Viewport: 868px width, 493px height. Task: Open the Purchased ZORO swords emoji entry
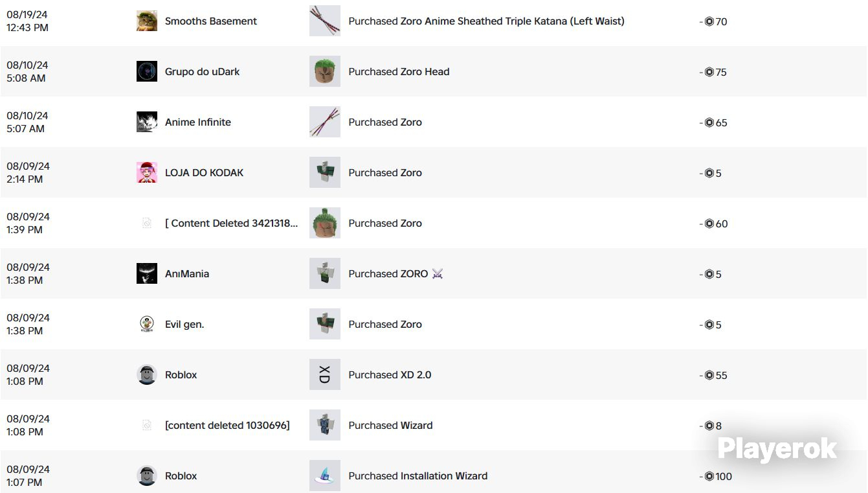396,274
